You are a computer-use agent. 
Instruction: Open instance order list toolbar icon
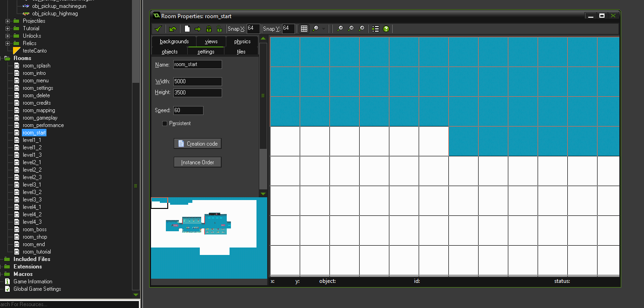375,29
